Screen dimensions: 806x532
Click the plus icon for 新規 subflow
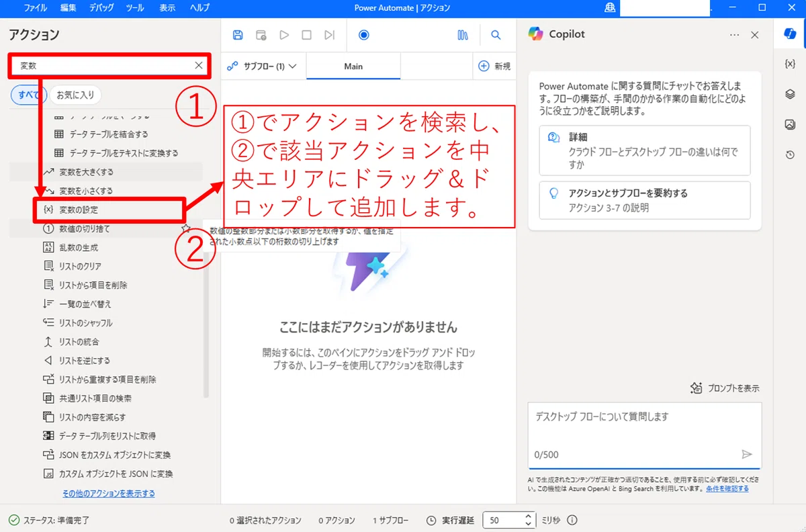484,66
